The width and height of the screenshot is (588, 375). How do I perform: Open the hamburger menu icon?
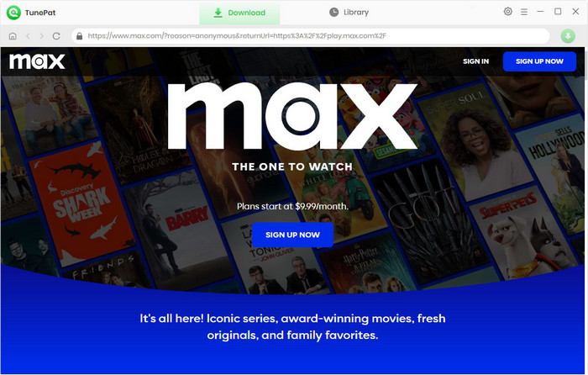tap(524, 12)
